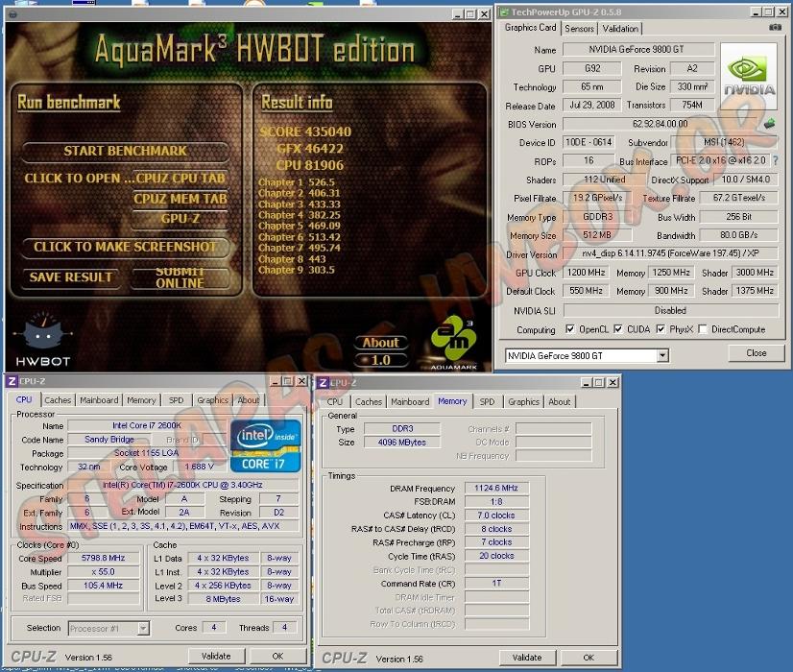Open Memory tab in left CPU-Z window

[x=142, y=400]
